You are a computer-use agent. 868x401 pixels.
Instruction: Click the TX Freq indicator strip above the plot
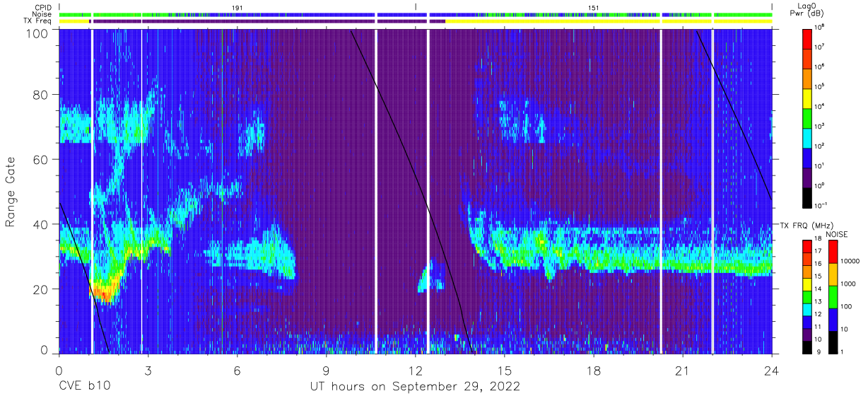416,21
